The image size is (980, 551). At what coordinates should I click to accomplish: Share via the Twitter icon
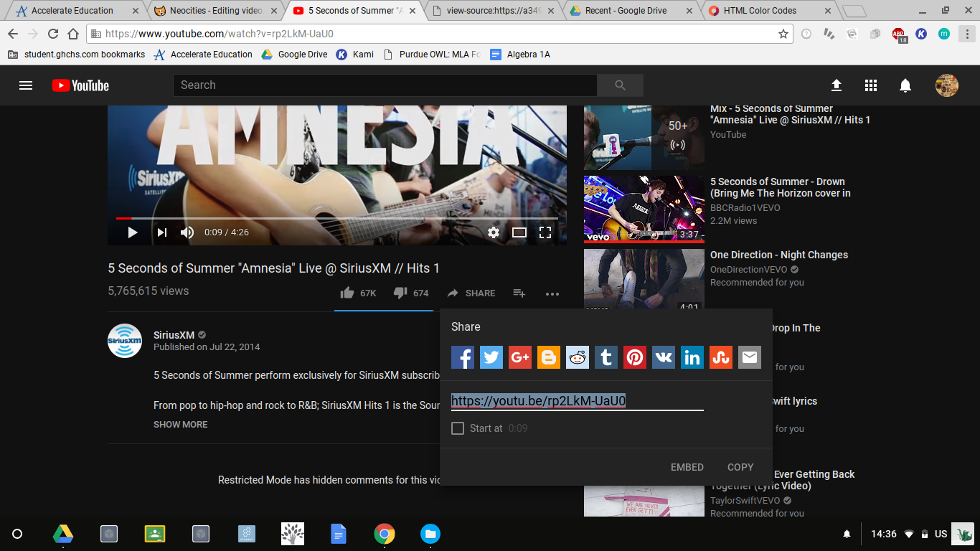491,357
